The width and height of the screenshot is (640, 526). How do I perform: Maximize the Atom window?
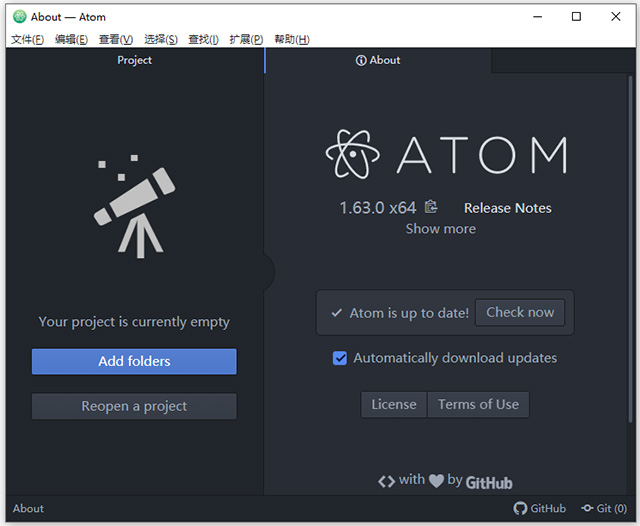point(576,17)
